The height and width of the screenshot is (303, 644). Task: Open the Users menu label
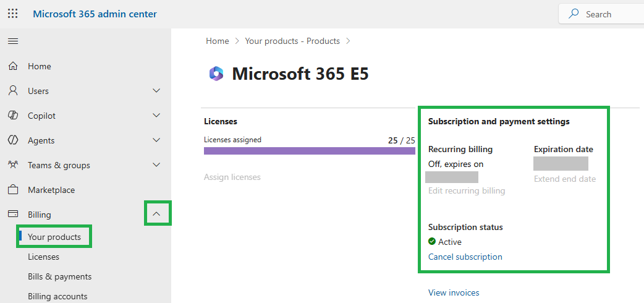click(38, 91)
